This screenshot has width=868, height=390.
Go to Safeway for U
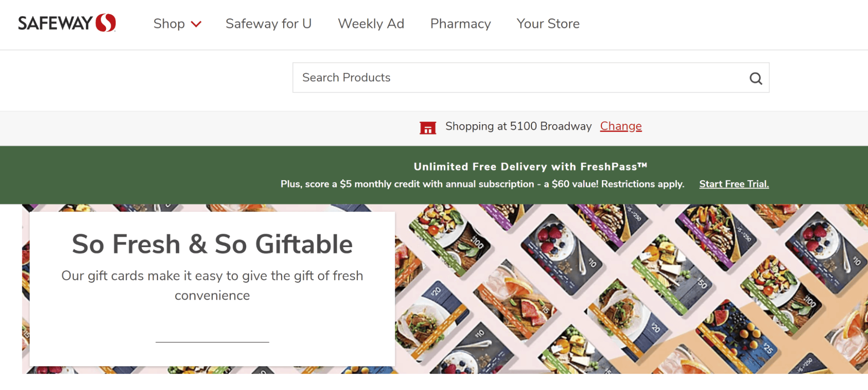(x=268, y=23)
